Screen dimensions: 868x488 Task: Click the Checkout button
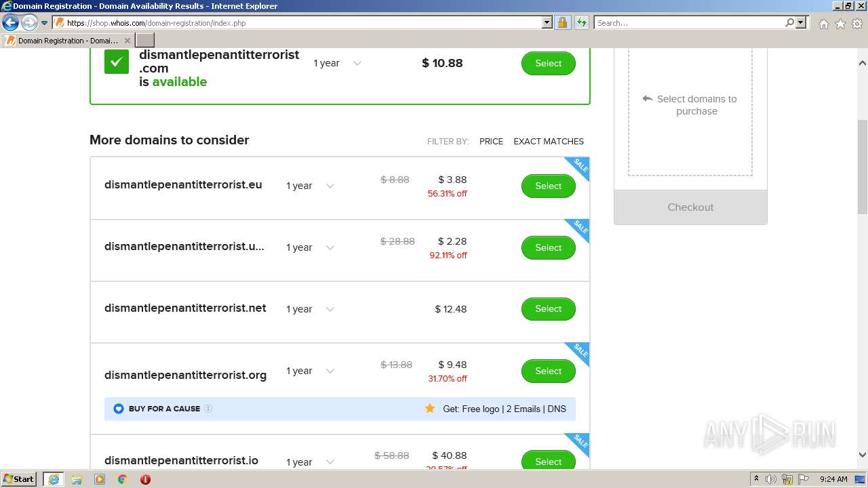pos(690,207)
